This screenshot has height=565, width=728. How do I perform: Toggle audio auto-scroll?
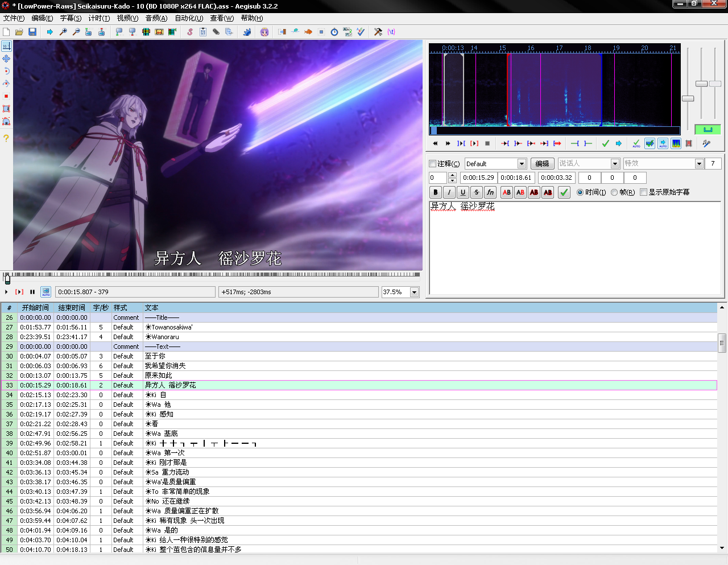(x=663, y=143)
